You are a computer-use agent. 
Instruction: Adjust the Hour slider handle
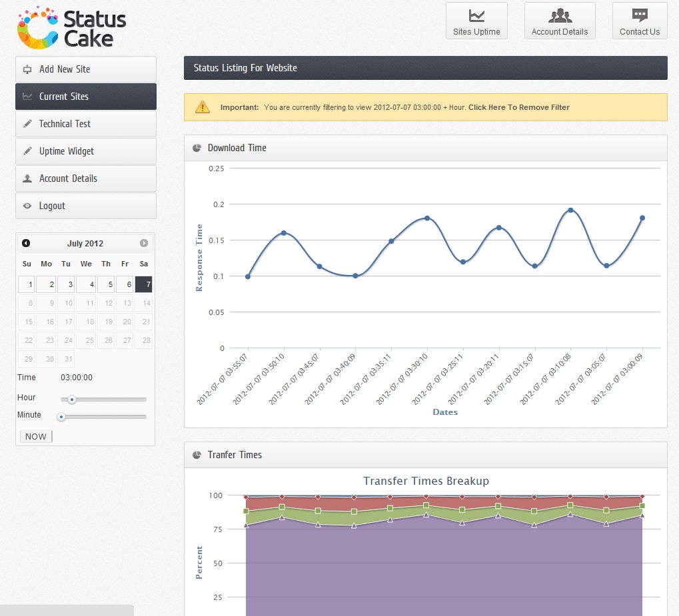pyautogui.click(x=73, y=400)
